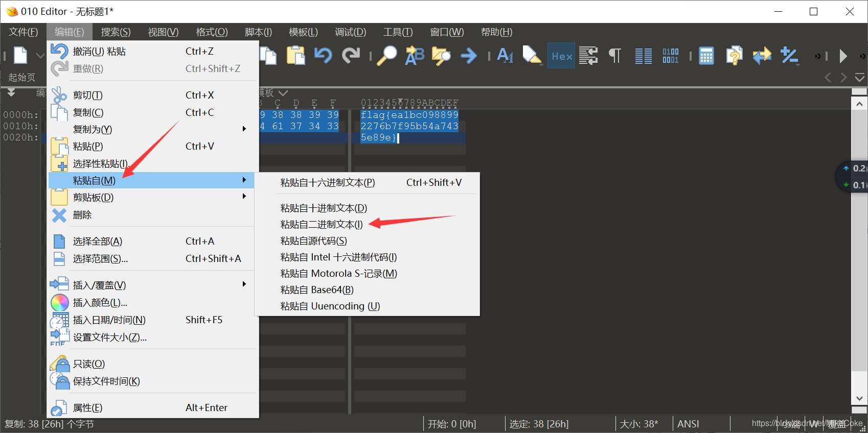
Task: Open 属性(E) properties entry
Action: coord(153,407)
